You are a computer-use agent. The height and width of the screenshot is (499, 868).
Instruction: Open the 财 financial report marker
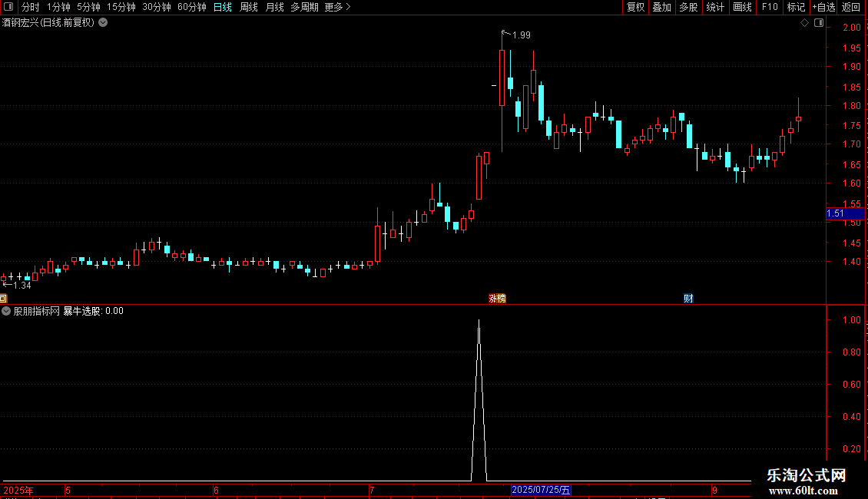click(688, 299)
